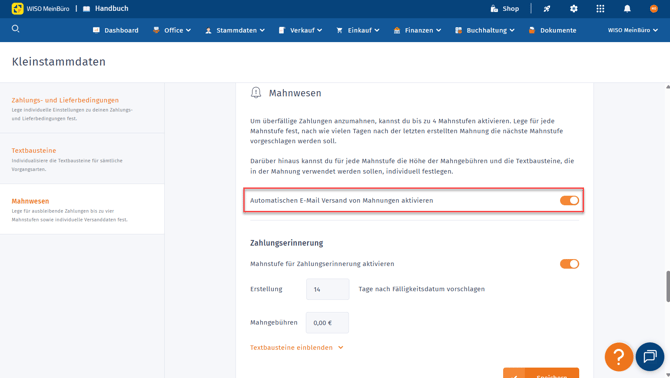670x378 pixels.
Task: Select the Textbausteine sidebar section
Action: 82,158
